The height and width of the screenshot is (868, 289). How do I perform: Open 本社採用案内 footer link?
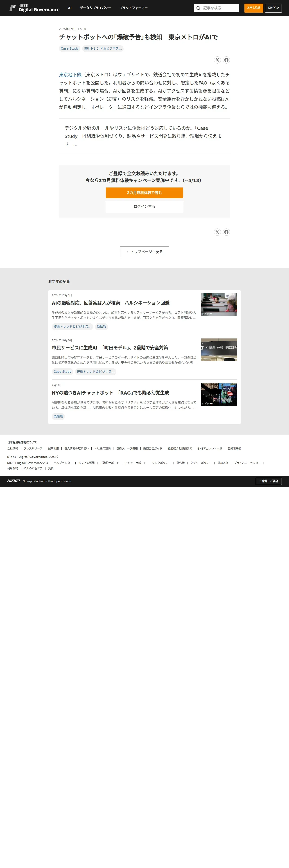(103, 448)
